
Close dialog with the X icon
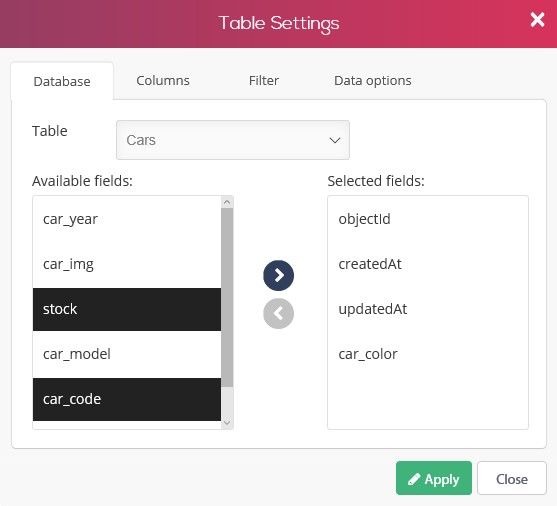(x=537, y=20)
